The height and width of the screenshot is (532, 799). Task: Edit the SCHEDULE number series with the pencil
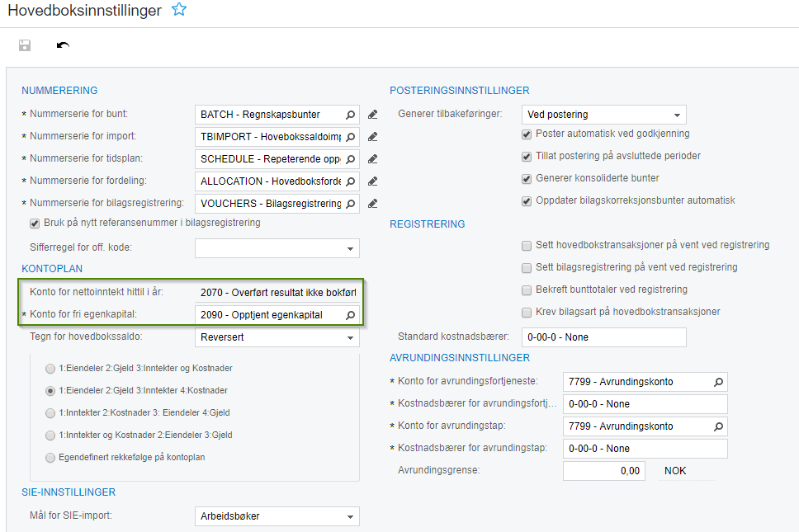[x=372, y=159]
